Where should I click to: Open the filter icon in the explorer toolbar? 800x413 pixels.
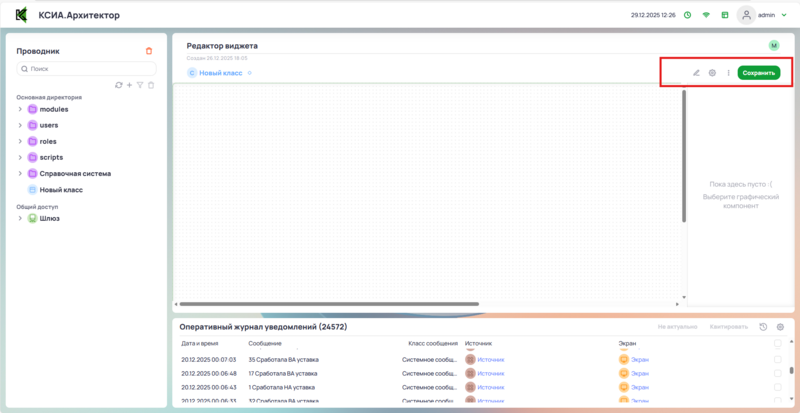(x=140, y=85)
